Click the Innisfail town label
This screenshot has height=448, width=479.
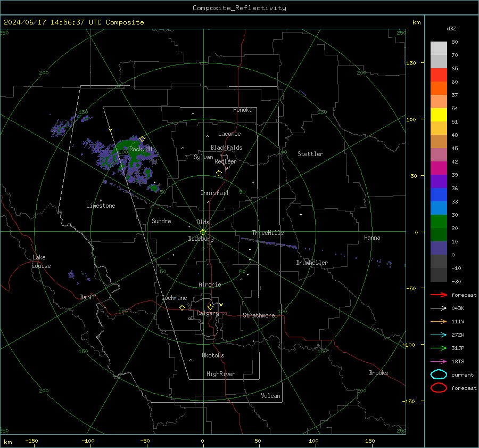[214, 193]
